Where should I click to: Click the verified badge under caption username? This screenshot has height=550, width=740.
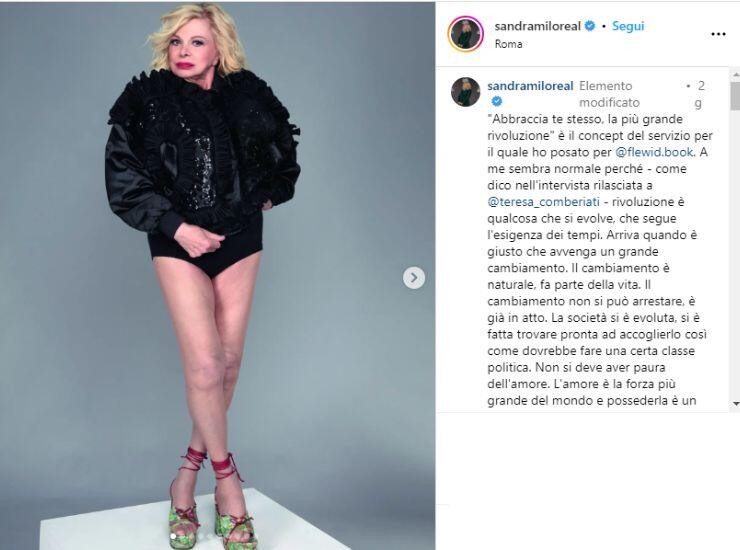click(x=497, y=101)
